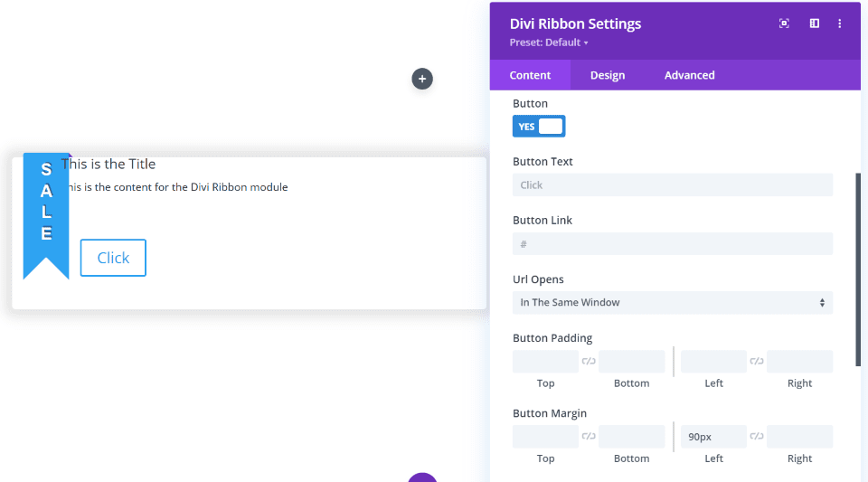Switch to the Design tab
Image resolution: width=868 pixels, height=482 pixels.
tap(608, 75)
